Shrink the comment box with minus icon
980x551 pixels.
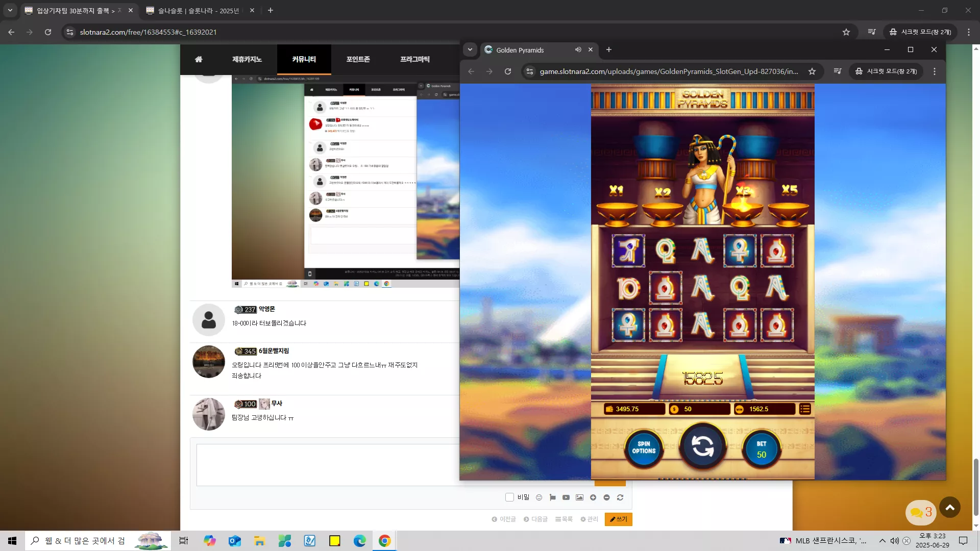point(607,497)
